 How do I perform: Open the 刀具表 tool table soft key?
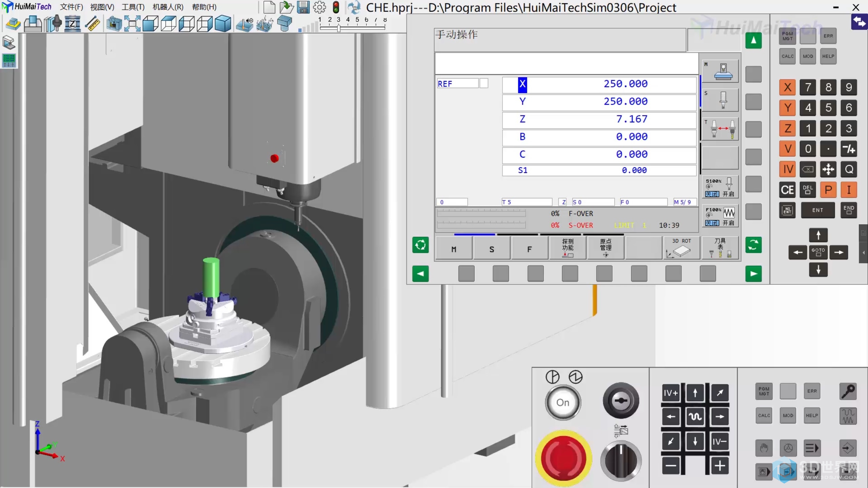[720, 248]
